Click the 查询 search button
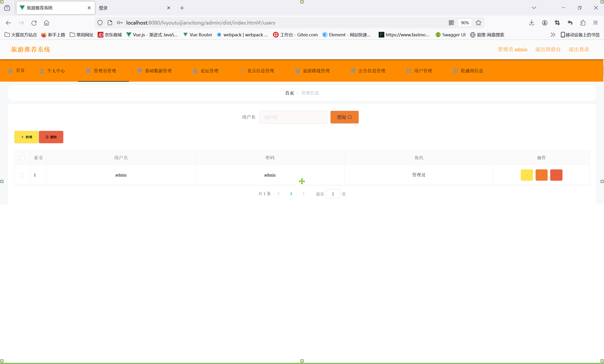The image size is (604, 364). click(344, 117)
